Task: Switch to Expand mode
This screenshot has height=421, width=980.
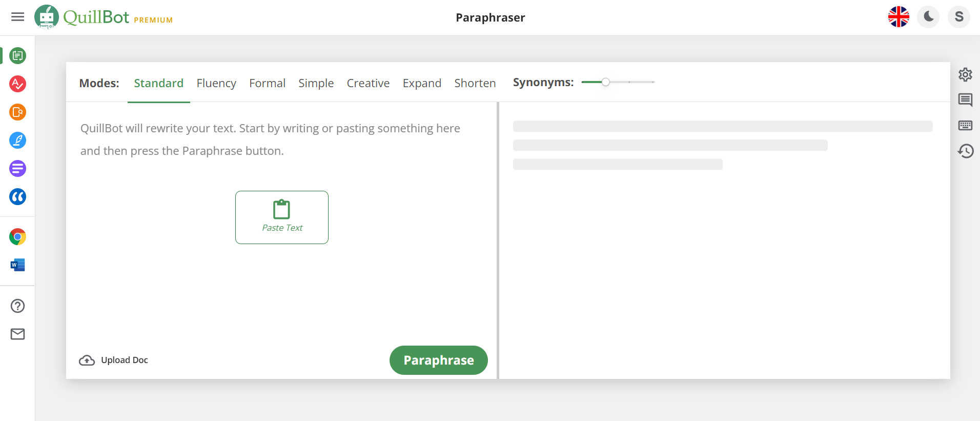Action: pyautogui.click(x=422, y=83)
